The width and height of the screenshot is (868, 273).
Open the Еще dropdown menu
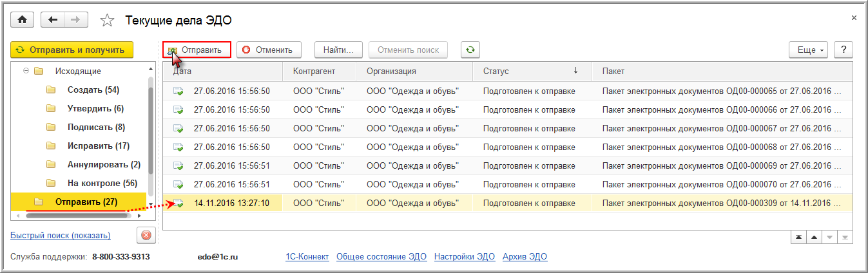point(811,50)
